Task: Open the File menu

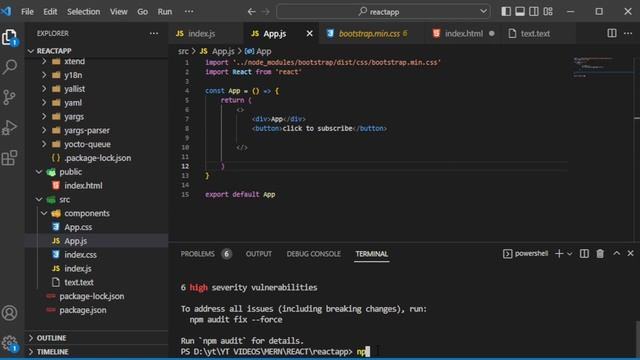Action: tap(27, 11)
